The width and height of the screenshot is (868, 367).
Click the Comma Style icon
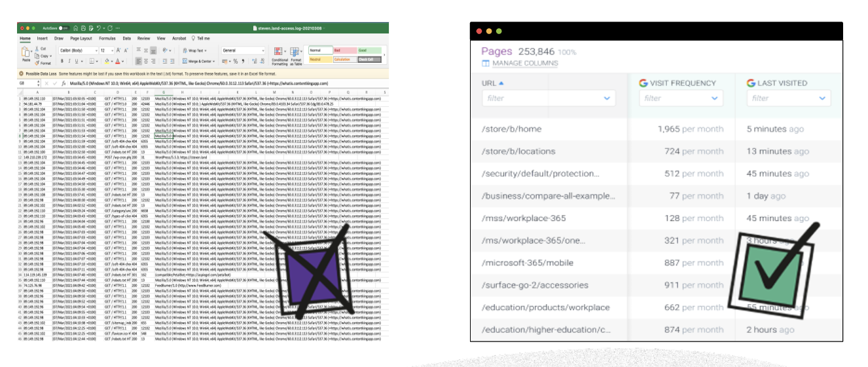(243, 61)
